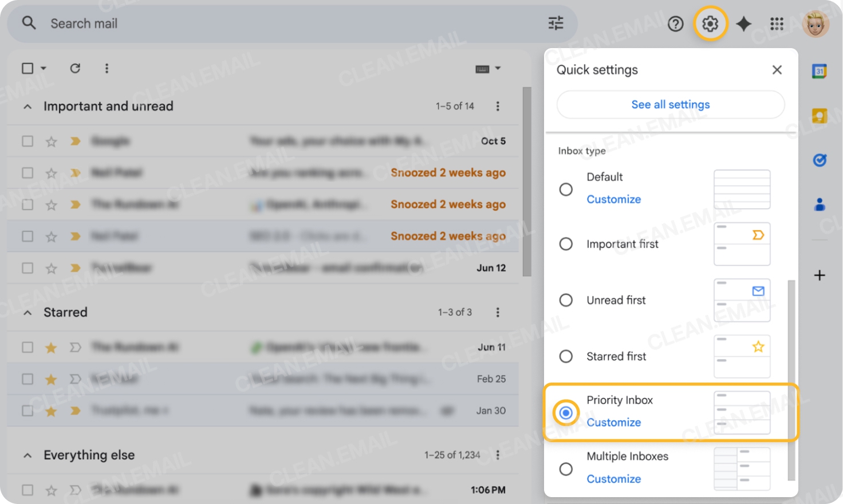The width and height of the screenshot is (843, 504).
Task: Open Google Calendar in the side panel
Action: (820, 71)
